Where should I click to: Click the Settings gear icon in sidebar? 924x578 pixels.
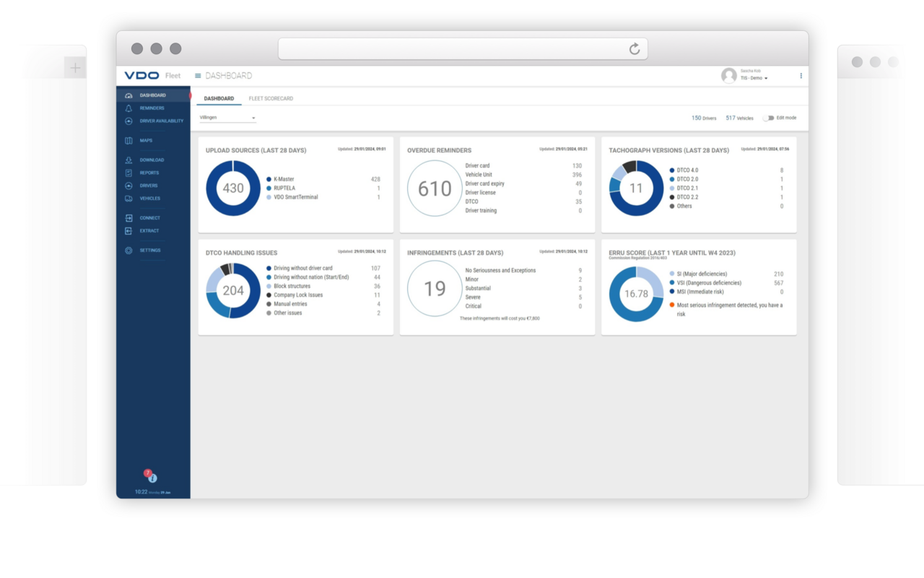pyautogui.click(x=128, y=251)
